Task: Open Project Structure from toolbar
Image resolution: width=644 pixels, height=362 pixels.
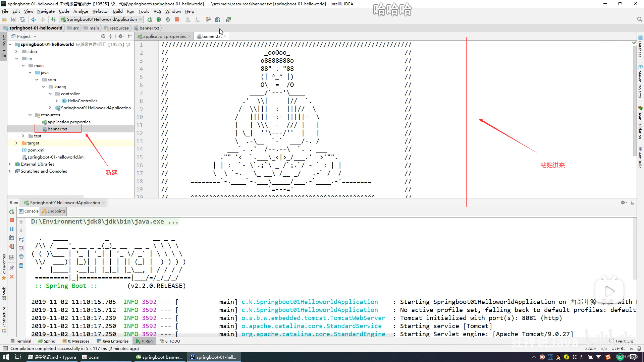Action: (217, 20)
